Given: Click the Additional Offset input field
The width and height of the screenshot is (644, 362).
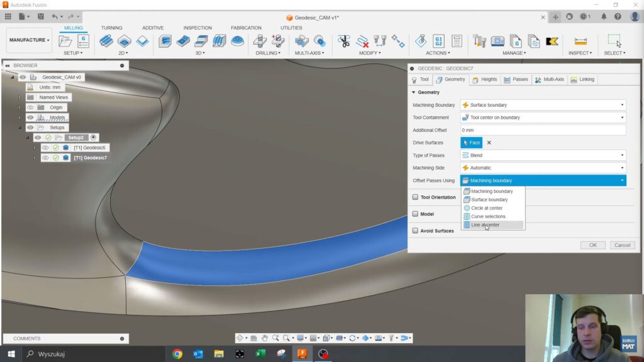Looking at the screenshot, I should (543, 130).
